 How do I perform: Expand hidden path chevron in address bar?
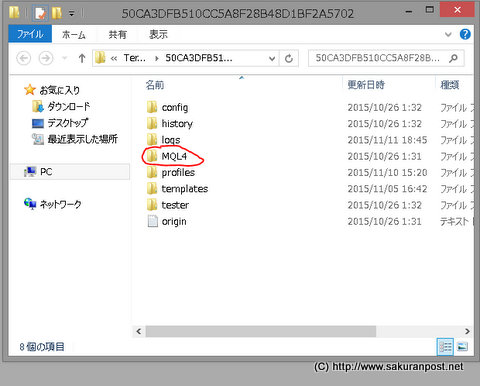click(x=114, y=59)
